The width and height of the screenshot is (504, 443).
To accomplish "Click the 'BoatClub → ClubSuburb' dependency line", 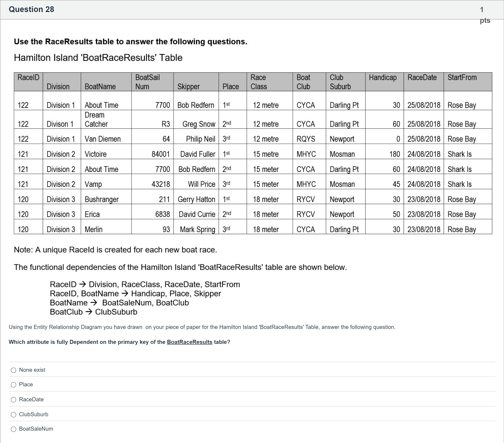I will [x=93, y=312].
